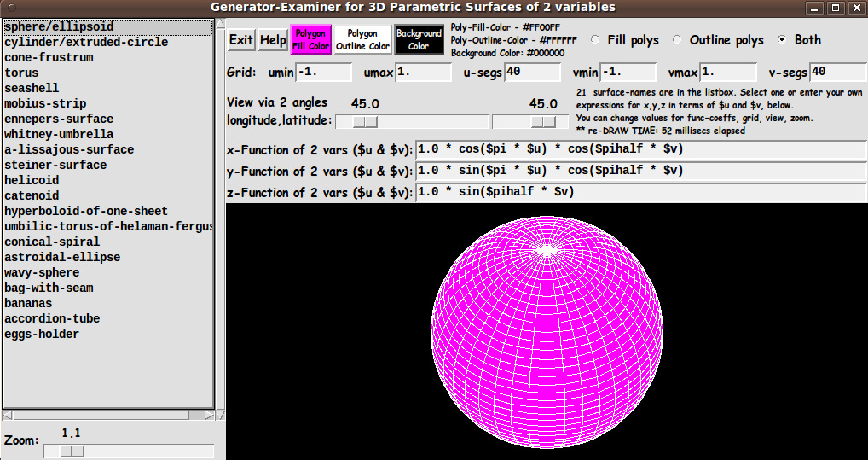Click the black Background Color button
868x460 pixels.
419,39
